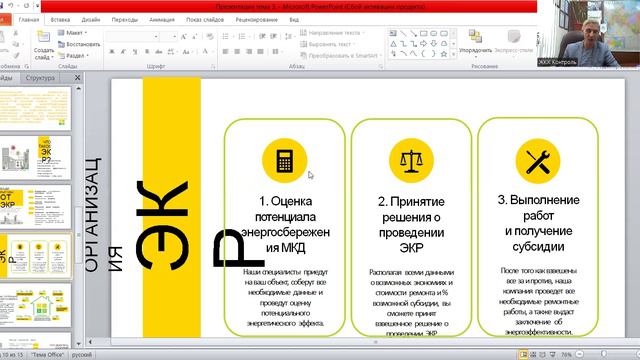Viewport: 640px width, 360px height.
Task: Apply bulleted list
Action: pos(225,37)
